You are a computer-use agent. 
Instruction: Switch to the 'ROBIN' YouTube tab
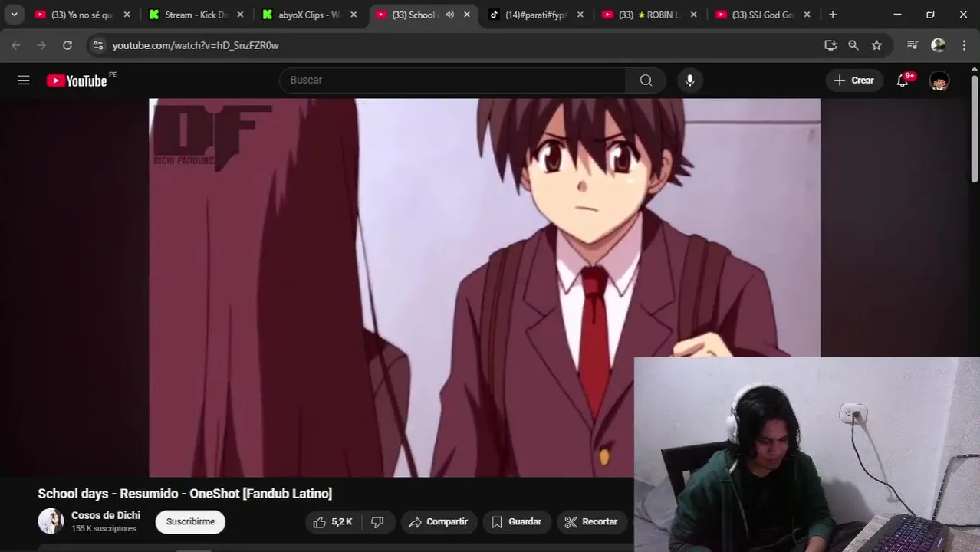tap(649, 15)
